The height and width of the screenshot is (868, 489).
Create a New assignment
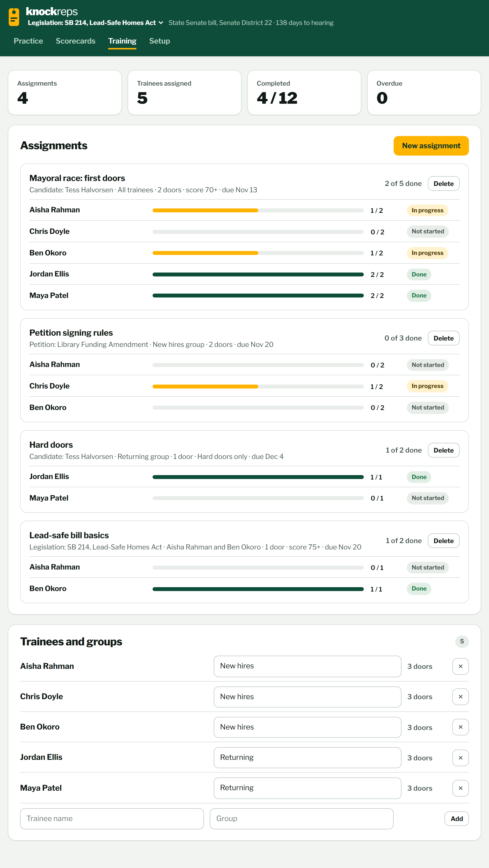click(431, 146)
